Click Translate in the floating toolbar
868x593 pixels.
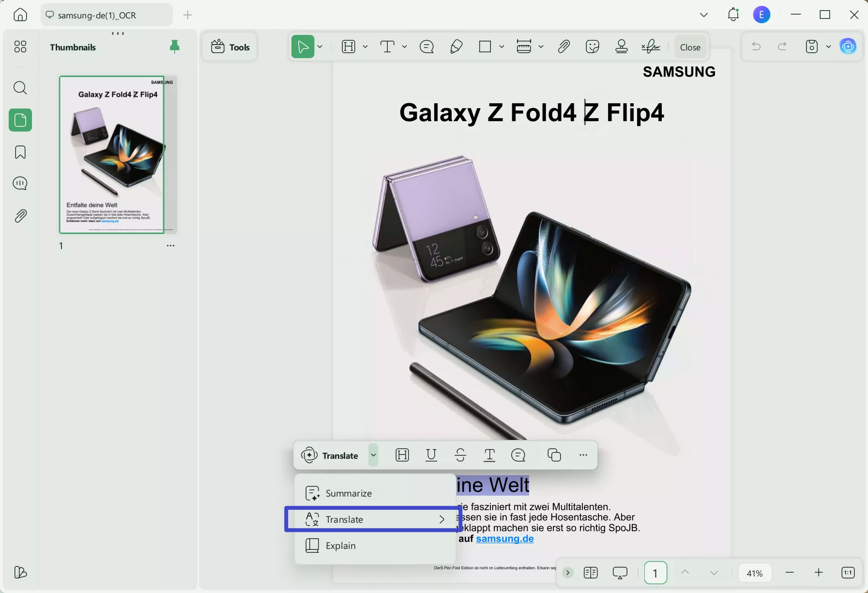click(x=330, y=455)
